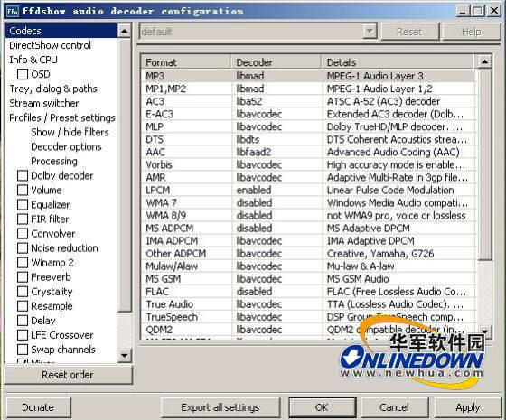Click the Help button
The image size is (506, 420).
(471, 32)
